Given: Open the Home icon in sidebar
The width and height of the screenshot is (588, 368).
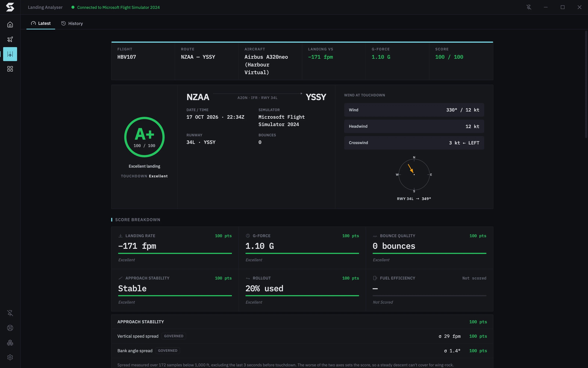Looking at the screenshot, I should (x=10, y=25).
